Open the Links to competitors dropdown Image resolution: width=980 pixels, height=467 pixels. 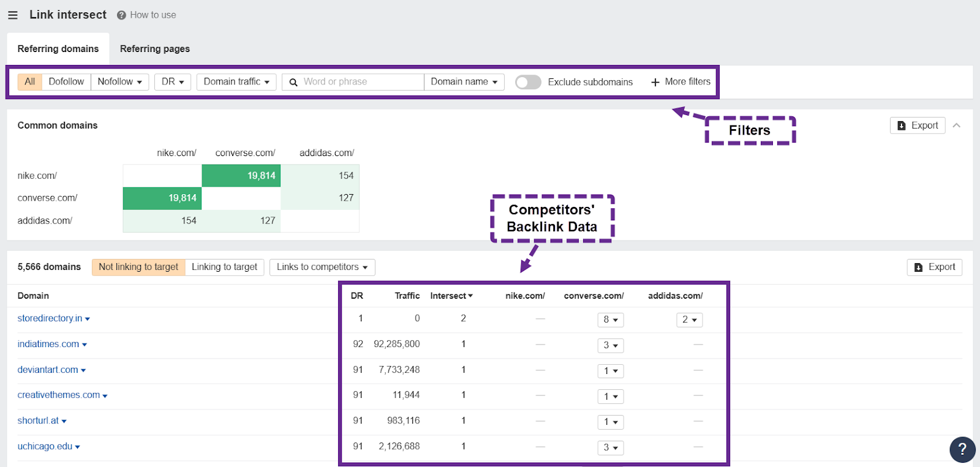pos(322,267)
